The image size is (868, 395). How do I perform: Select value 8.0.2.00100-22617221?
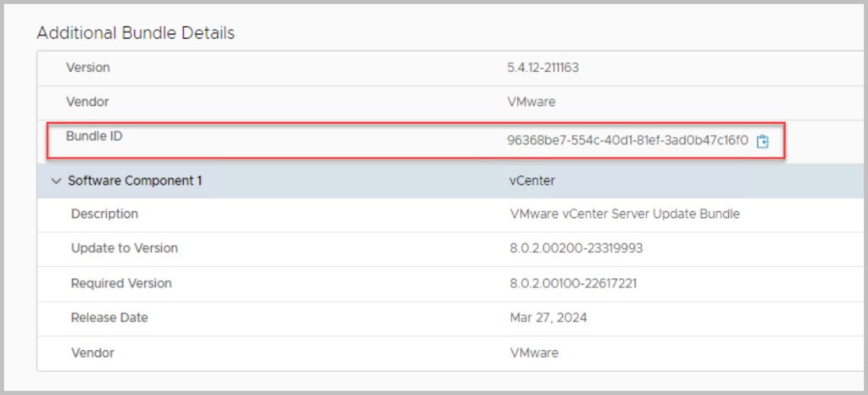click(x=573, y=283)
